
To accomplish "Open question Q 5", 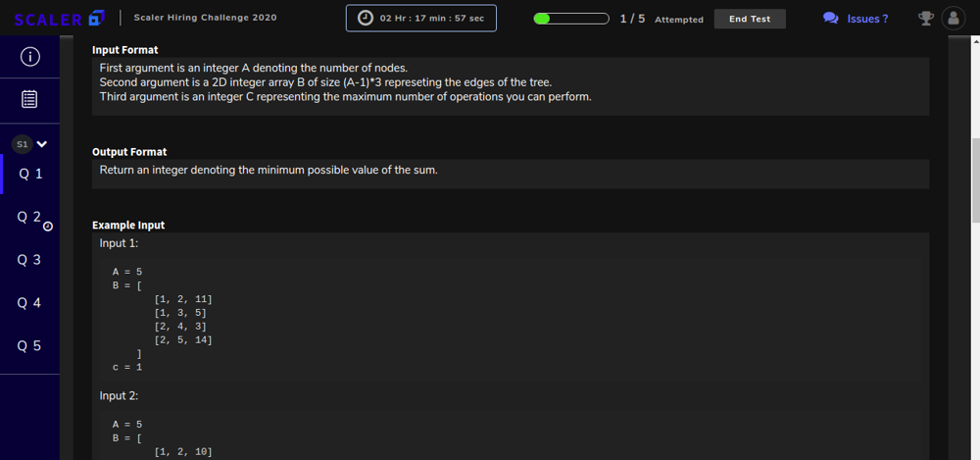I will click(x=30, y=346).
